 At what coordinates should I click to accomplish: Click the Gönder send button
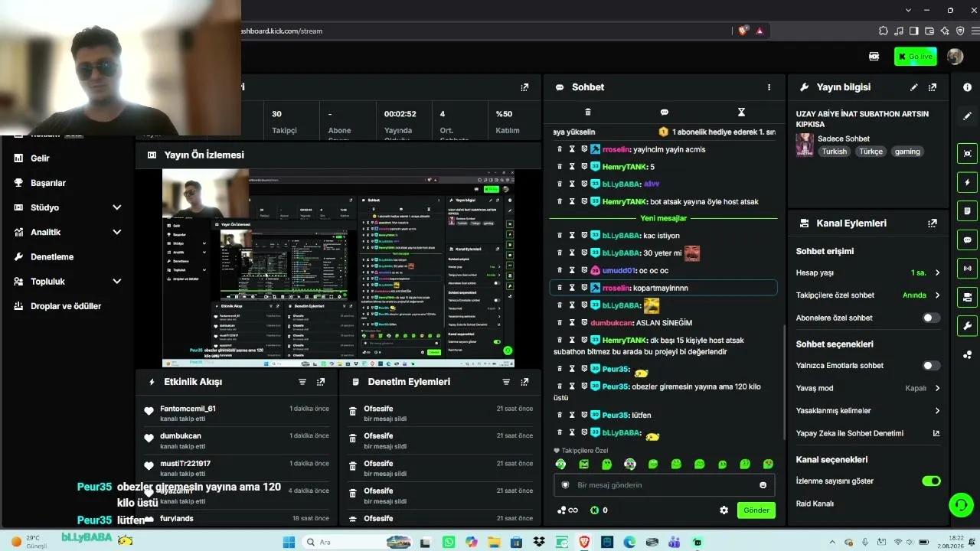tap(756, 510)
